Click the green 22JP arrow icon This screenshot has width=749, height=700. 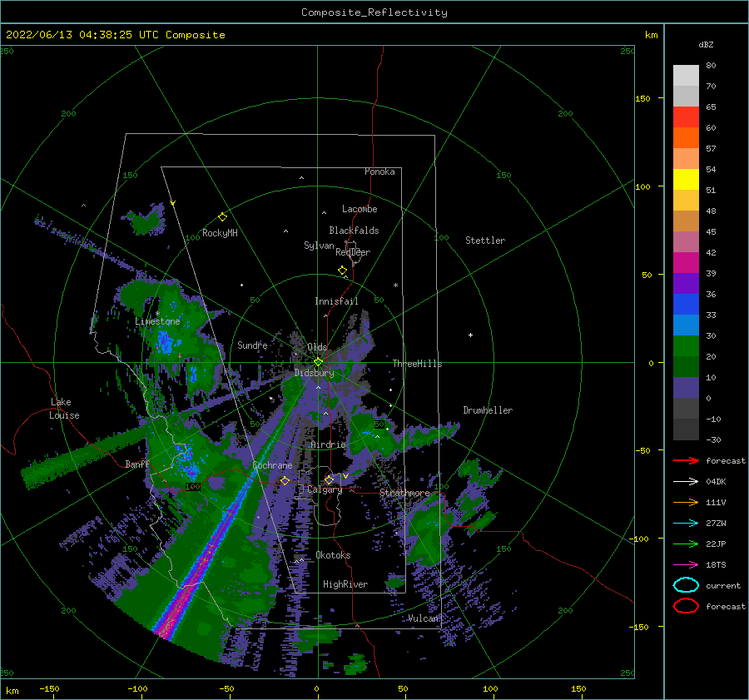[x=686, y=544]
